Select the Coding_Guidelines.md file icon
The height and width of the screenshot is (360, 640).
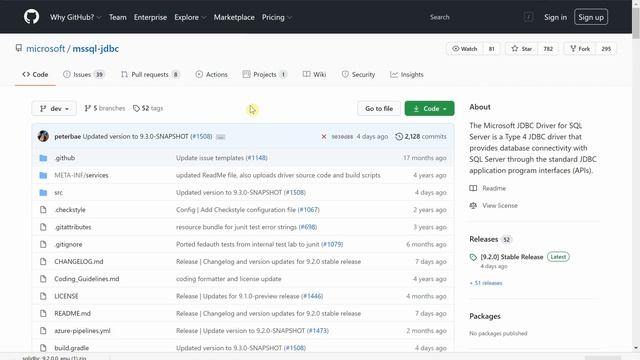pos(43,279)
